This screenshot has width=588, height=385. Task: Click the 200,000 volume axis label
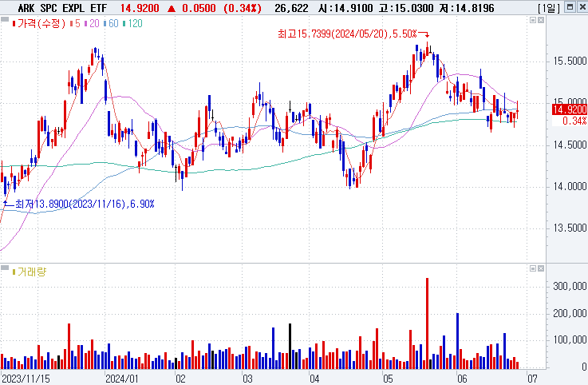[570, 313]
